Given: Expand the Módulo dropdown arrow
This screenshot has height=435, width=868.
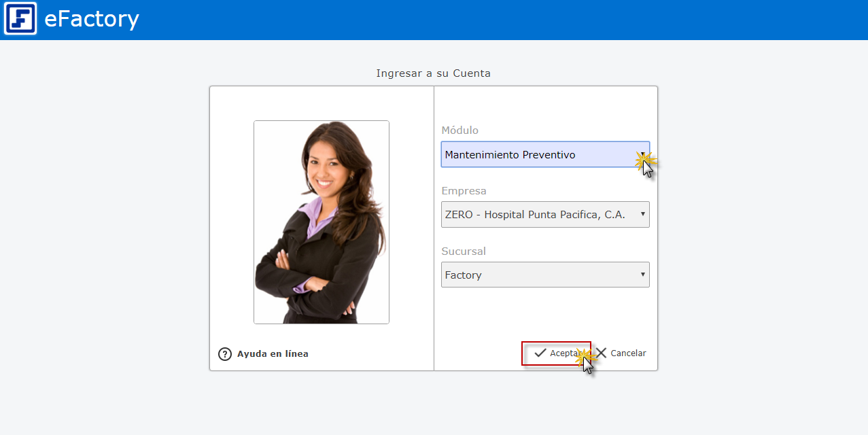Looking at the screenshot, I should (642, 154).
